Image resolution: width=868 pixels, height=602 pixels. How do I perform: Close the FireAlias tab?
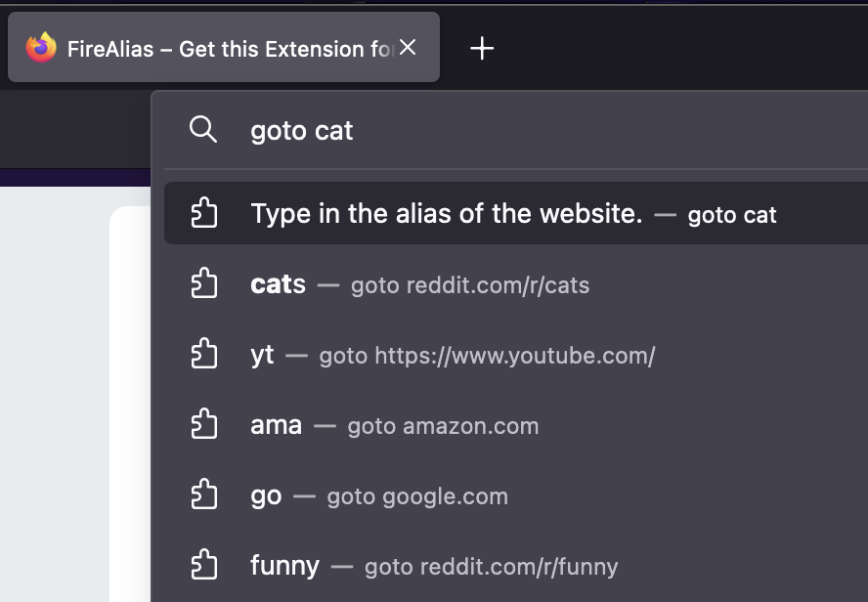408,48
